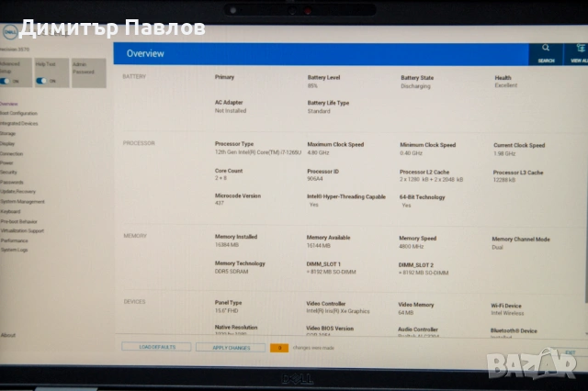Viewport: 588px width, 391px height.
Task: Click the About link in the sidebar
Action: pos(7,335)
